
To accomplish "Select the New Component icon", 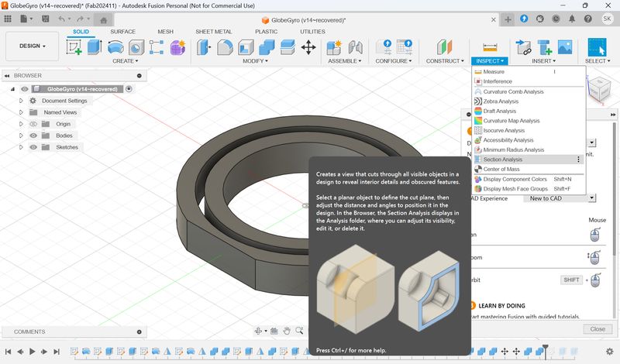I will 334,47.
